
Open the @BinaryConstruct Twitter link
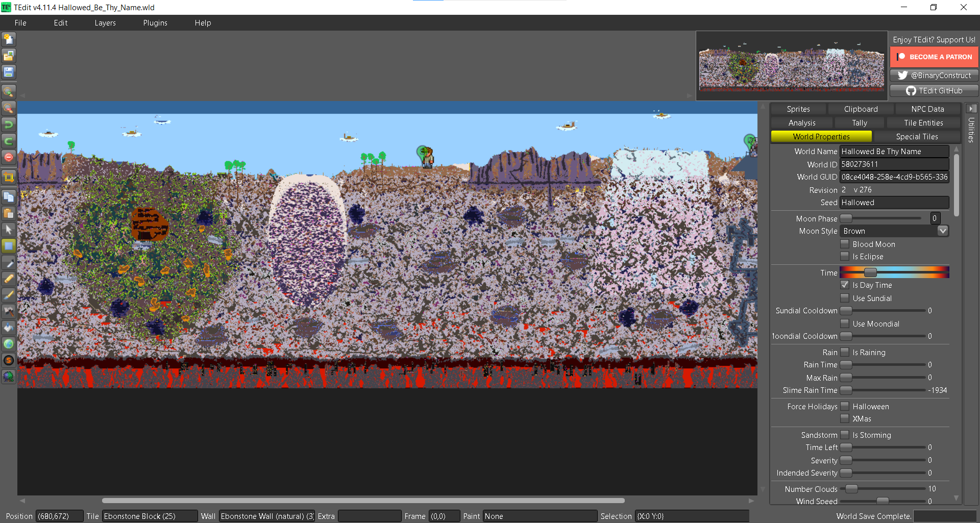click(934, 75)
